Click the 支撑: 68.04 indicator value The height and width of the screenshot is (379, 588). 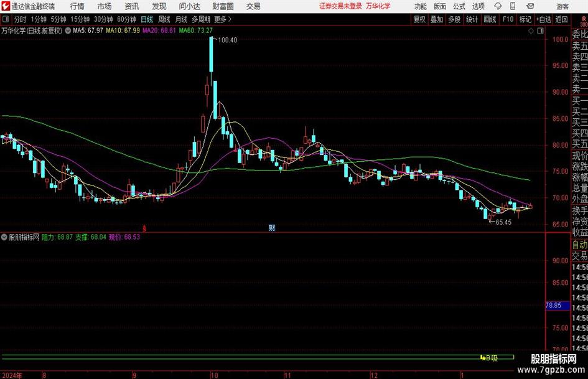pos(91,237)
